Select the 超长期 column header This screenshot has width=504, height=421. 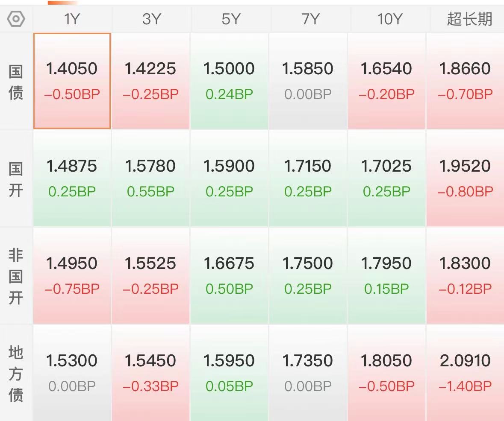point(469,19)
